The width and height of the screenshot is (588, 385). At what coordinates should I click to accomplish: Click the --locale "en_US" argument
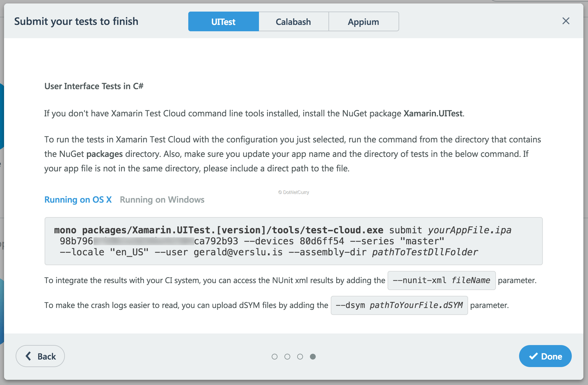[104, 252]
